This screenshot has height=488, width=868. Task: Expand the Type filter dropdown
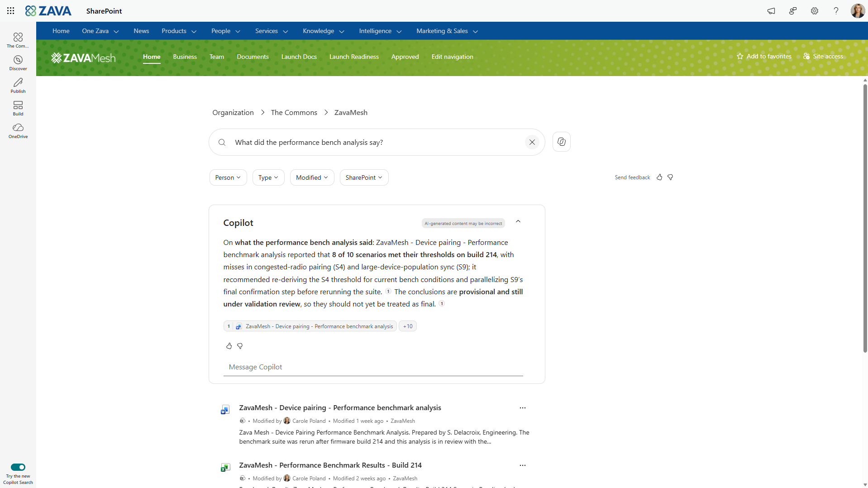[x=268, y=177]
